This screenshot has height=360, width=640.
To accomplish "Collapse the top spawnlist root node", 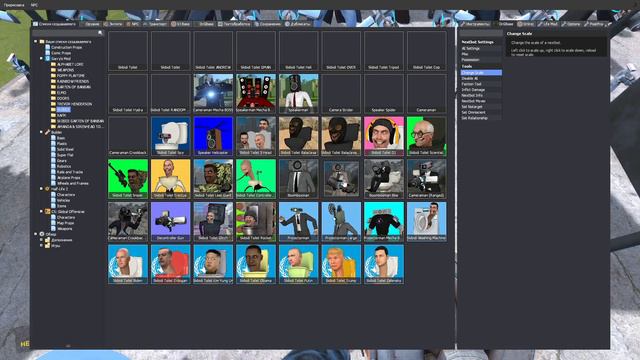I will pos(36,41).
